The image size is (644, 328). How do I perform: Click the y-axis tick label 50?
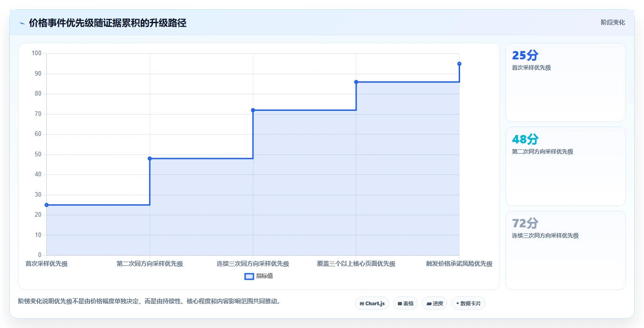pyautogui.click(x=38, y=154)
